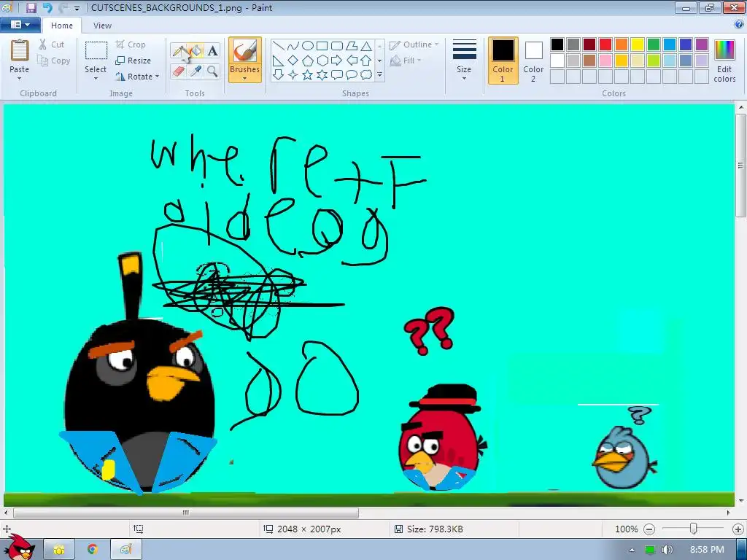Click the Copy button
The width and height of the screenshot is (747, 560).
click(54, 61)
